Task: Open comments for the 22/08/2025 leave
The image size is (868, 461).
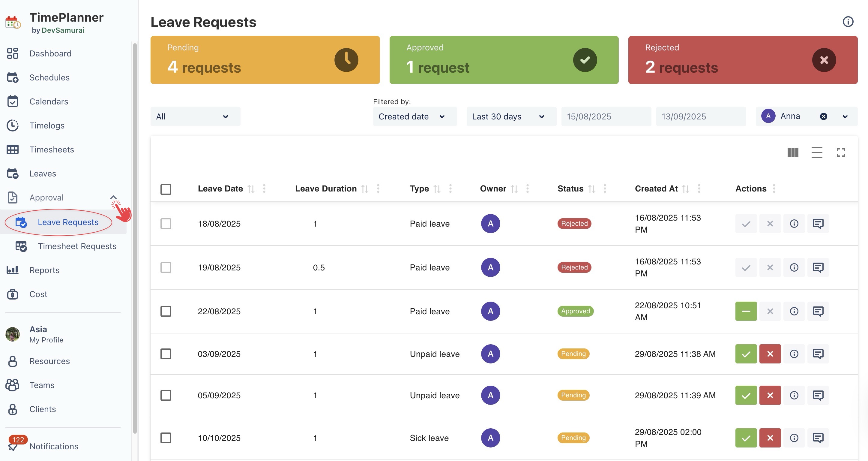Action: [818, 311]
